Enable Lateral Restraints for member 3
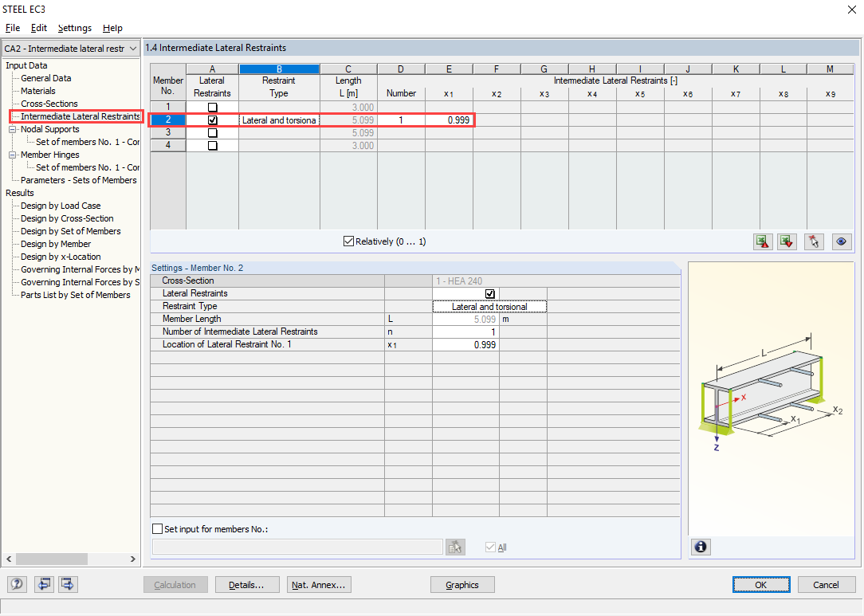This screenshot has height=616, width=864. point(212,133)
